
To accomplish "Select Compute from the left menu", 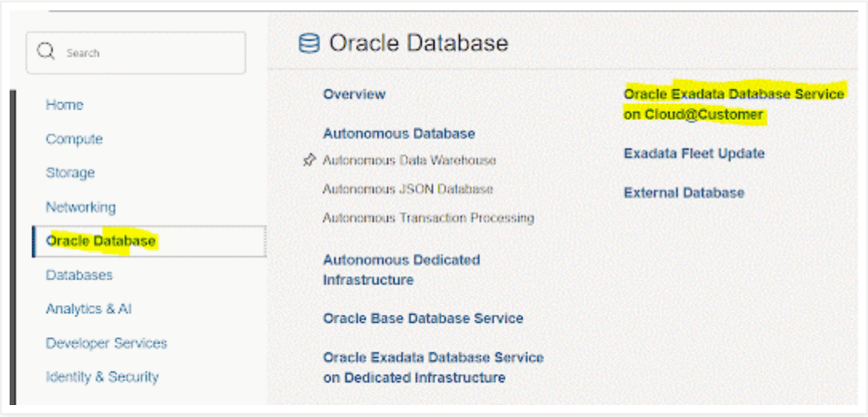I will [74, 139].
